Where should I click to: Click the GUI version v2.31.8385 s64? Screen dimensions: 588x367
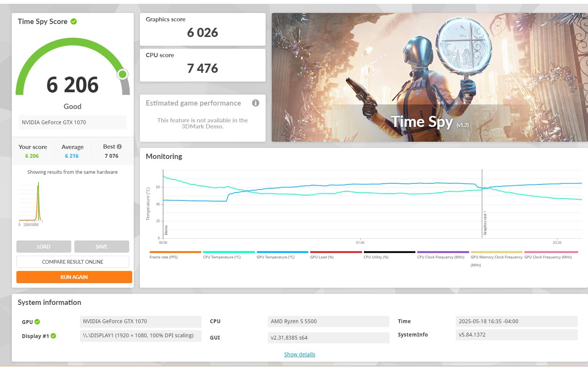328,338
